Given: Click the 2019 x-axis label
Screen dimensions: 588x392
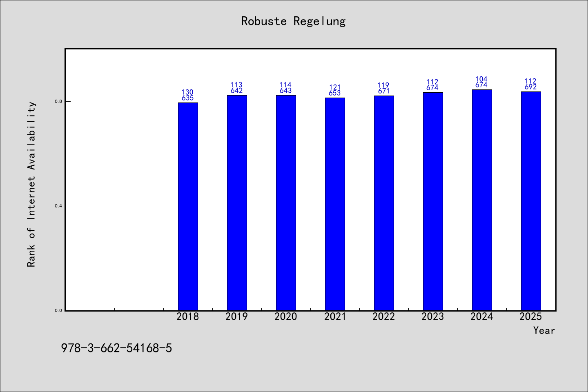Looking at the screenshot, I should (237, 316).
